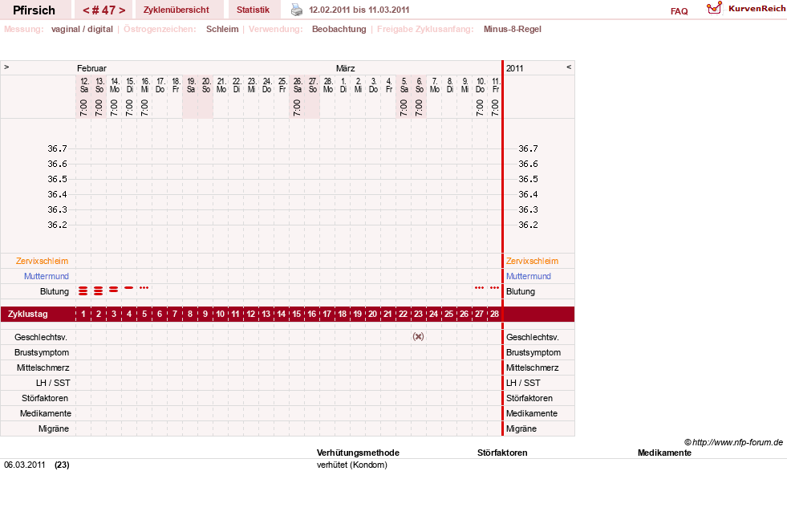Go to next cycle arrow after #47
787x532 pixels.
click(x=122, y=10)
